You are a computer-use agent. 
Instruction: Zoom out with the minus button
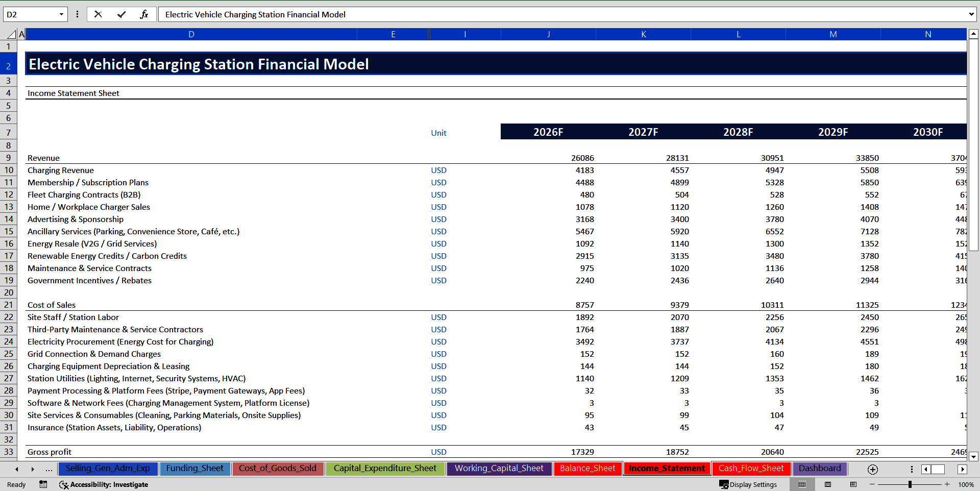[872, 484]
